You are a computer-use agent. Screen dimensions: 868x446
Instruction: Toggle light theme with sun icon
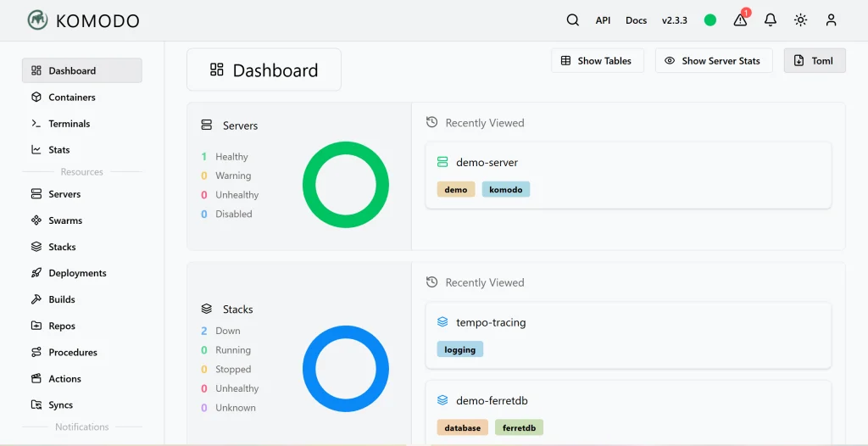(800, 20)
